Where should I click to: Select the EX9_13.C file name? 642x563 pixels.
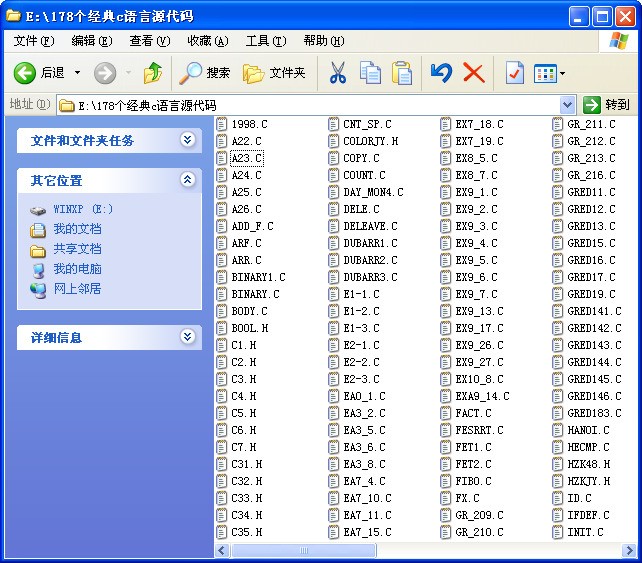[479, 312]
